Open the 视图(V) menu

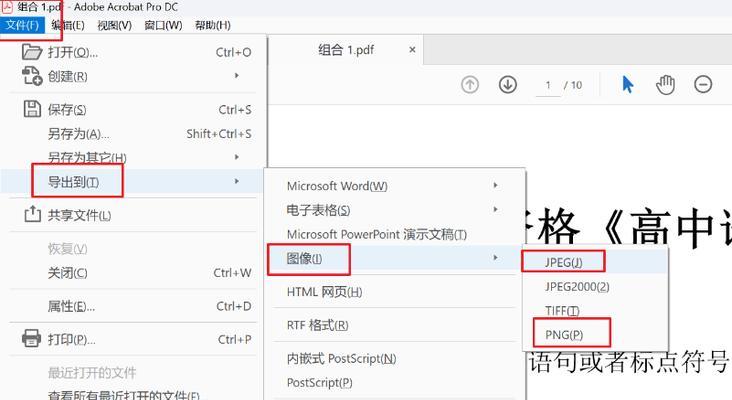tap(114, 25)
